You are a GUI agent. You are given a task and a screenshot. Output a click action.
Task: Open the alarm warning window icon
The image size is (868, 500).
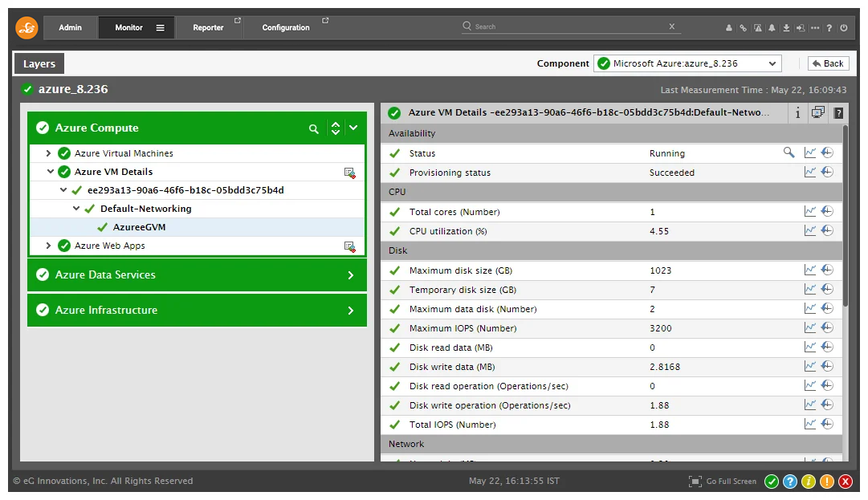757,27
